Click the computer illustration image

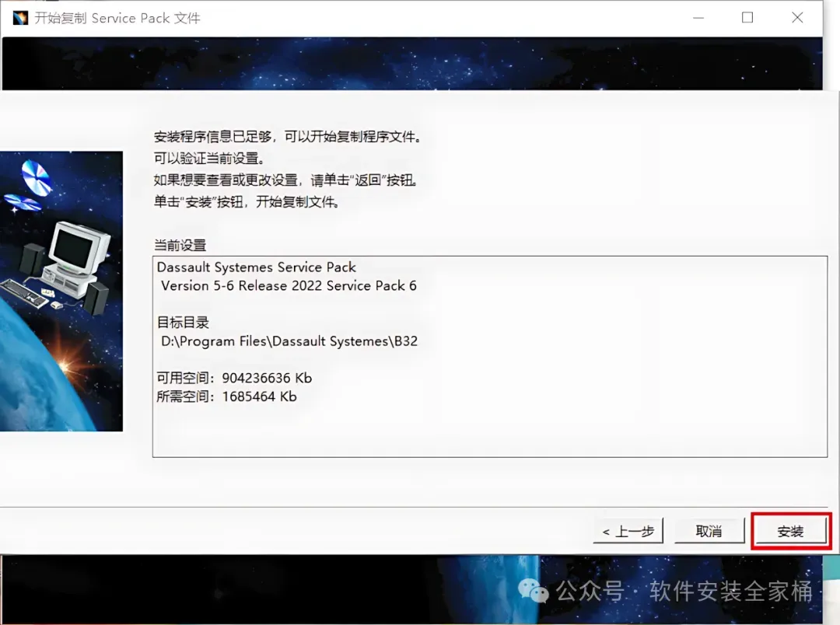tap(61, 291)
